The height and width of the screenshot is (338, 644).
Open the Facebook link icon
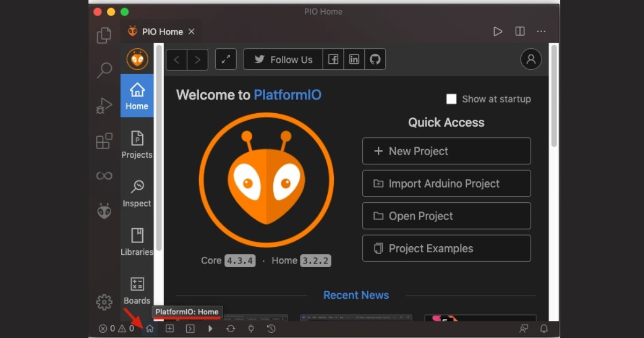coord(333,60)
